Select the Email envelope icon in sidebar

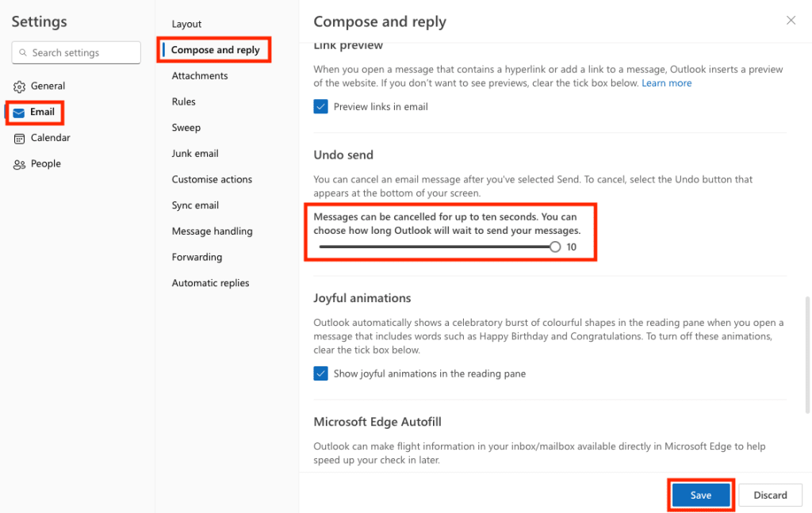pyautogui.click(x=17, y=112)
